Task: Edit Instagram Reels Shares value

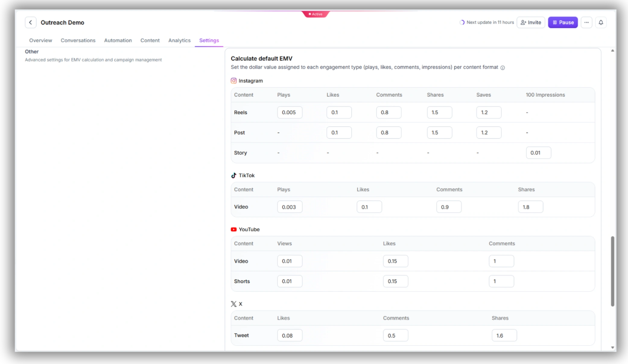Action: pyautogui.click(x=439, y=112)
